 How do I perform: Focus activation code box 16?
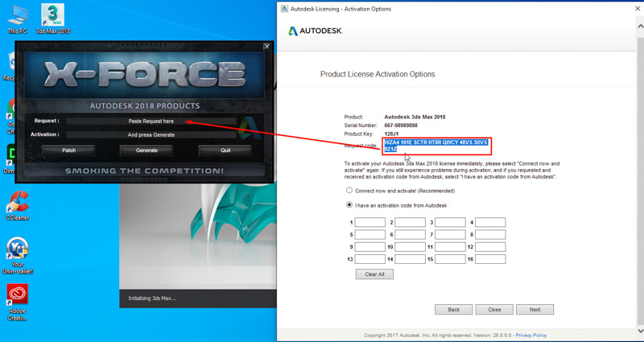pyautogui.click(x=490, y=259)
